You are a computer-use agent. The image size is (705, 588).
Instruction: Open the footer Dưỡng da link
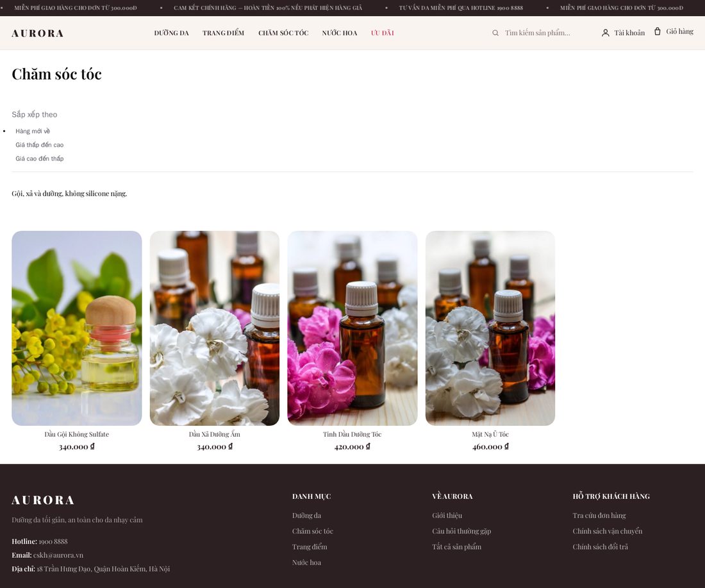(x=306, y=516)
